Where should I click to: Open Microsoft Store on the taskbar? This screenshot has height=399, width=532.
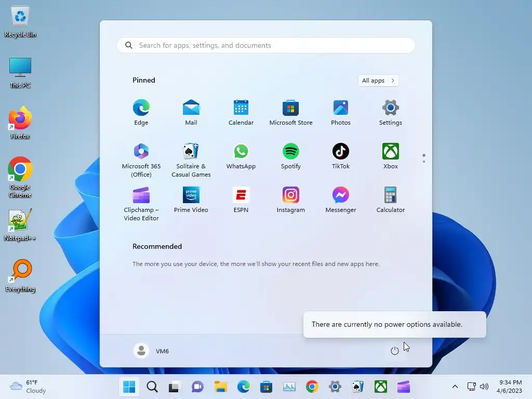267,387
